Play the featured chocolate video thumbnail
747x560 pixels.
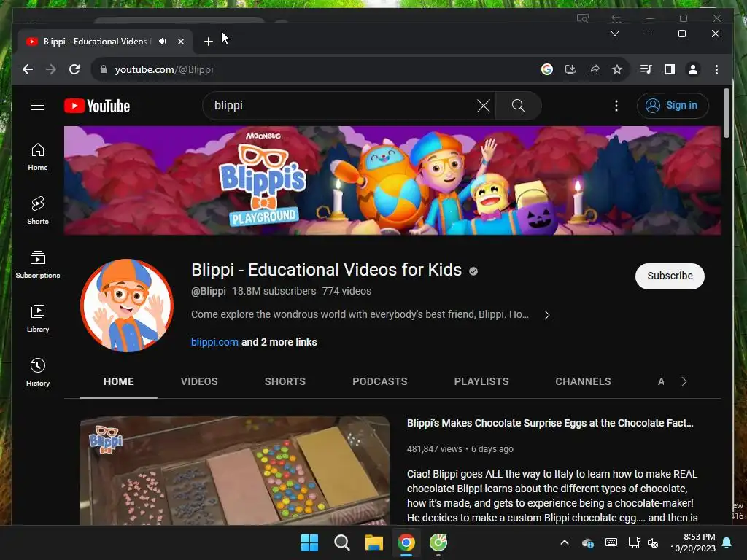point(234,470)
